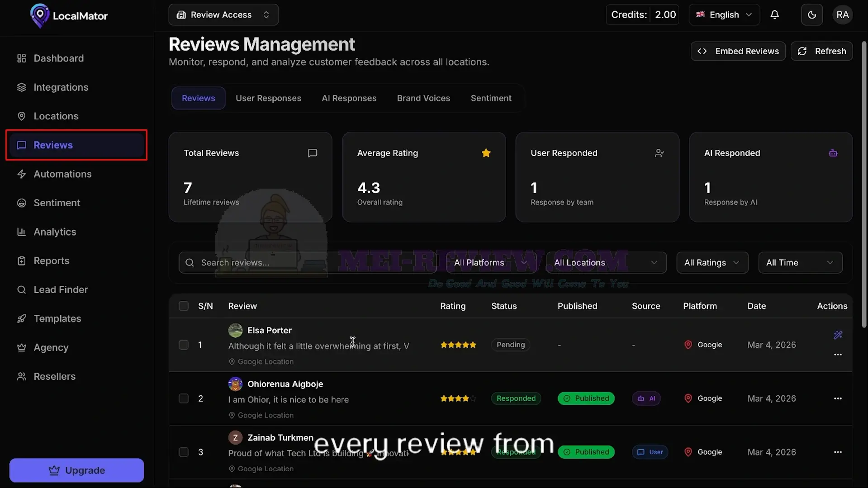Switch to the Sentiment tab

[x=491, y=98]
